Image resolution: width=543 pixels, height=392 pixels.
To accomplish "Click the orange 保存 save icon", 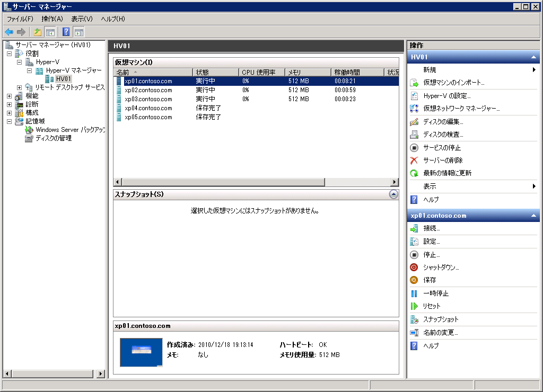I will pos(414,280).
